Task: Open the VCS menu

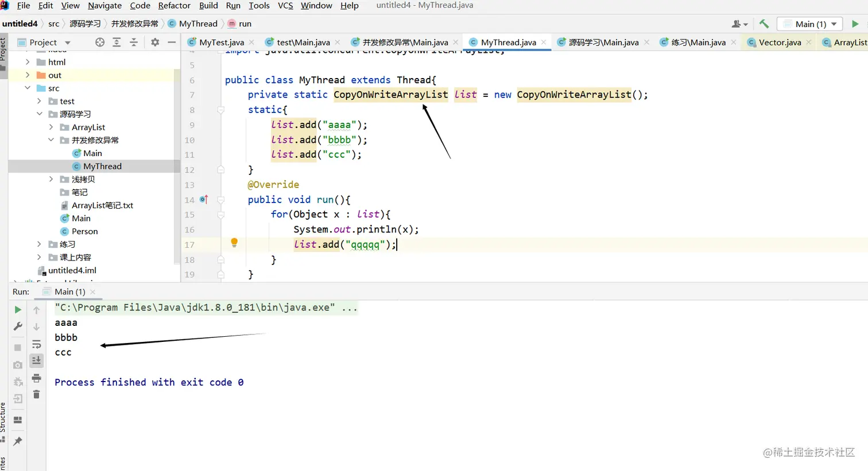Action: 285,5
